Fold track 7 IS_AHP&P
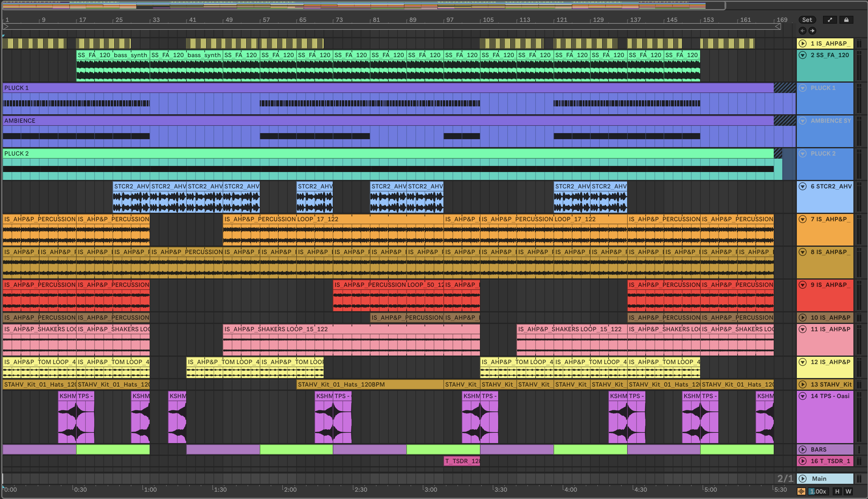The image size is (868, 499). [803, 219]
